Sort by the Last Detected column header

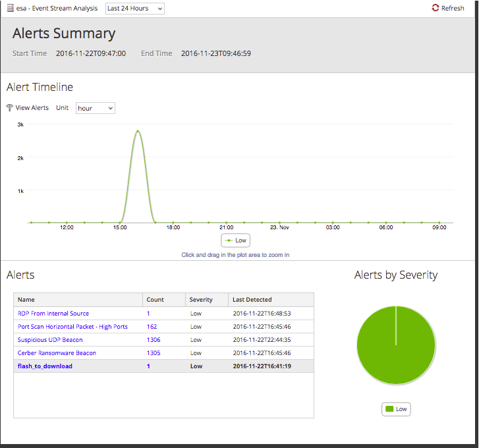coord(252,300)
